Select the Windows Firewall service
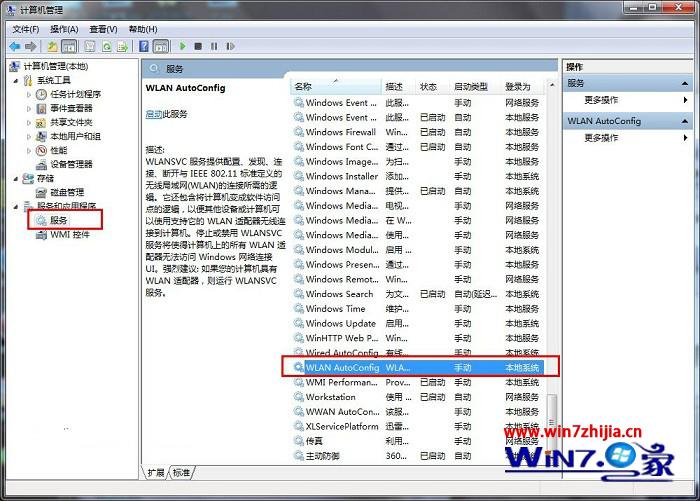This screenshot has width=700, height=501. pos(341,132)
